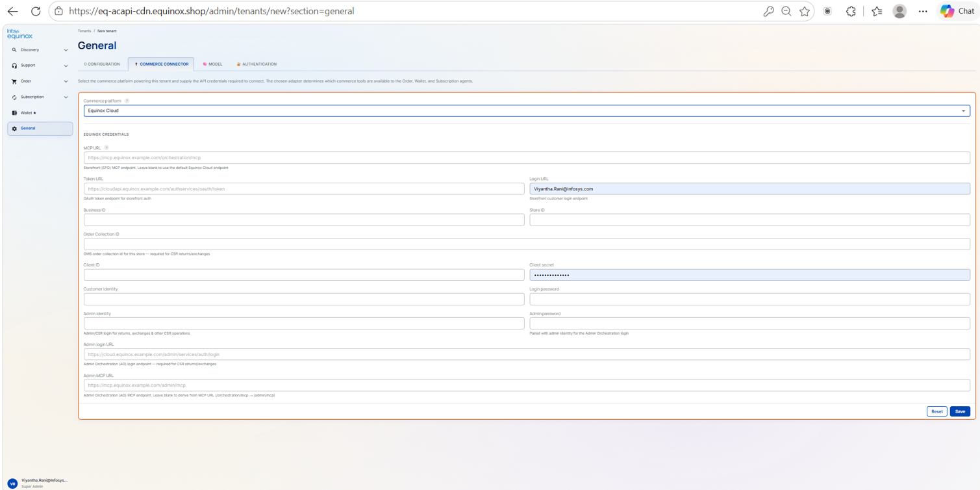Image resolution: width=980 pixels, height=490 pixels.
Task: Reload the page with the refresh icon
Action: 36,11
